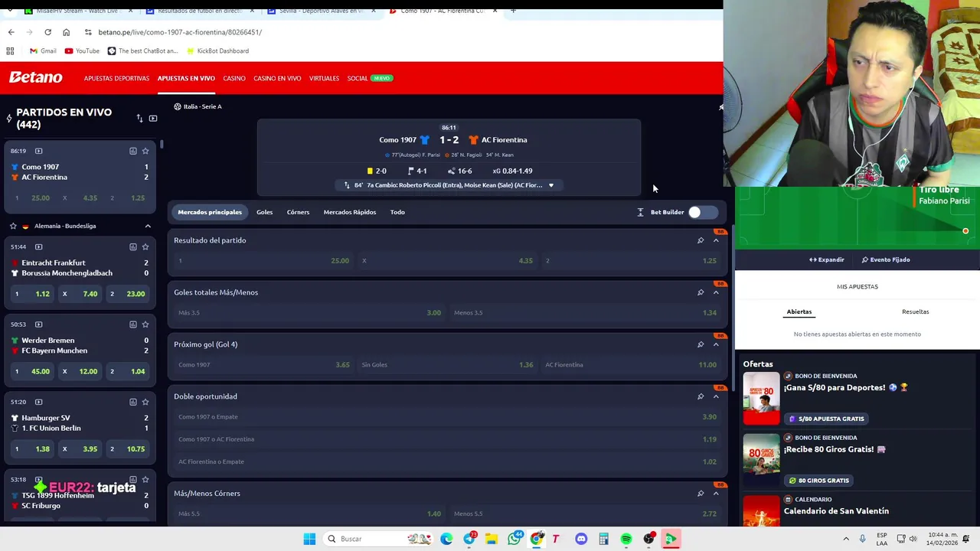The width and height of the screenshot is (980, 551).
Task: Collapse the Doble oportunidad market
Action: 716,396
